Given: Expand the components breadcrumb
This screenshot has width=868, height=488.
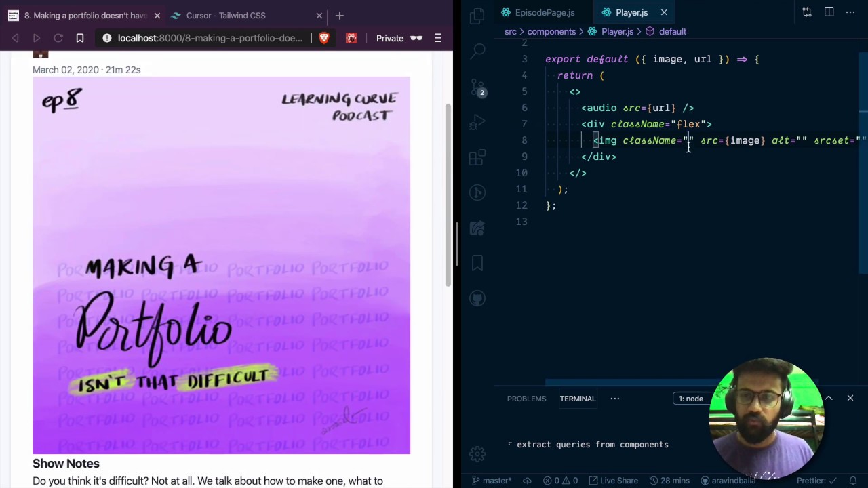Looking at the screenshot, I should (551, 31).
